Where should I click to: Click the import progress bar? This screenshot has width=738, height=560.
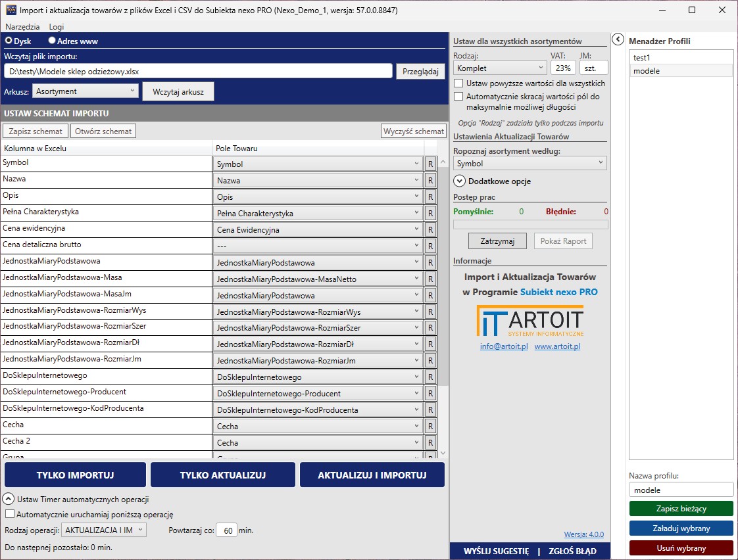tap(530, 225)
